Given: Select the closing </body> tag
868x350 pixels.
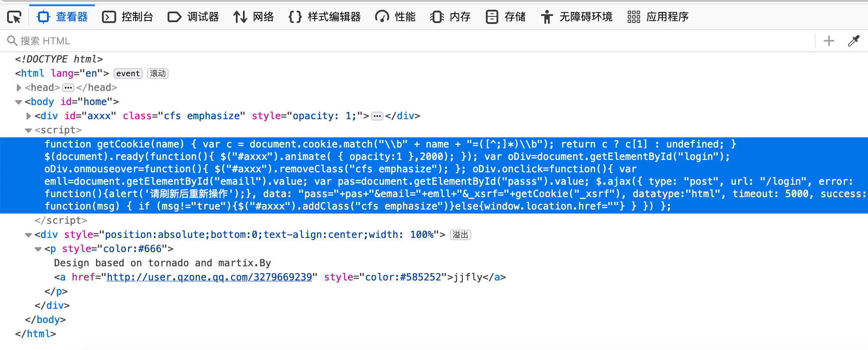Looking at the screenshot, I should (45, 320).
